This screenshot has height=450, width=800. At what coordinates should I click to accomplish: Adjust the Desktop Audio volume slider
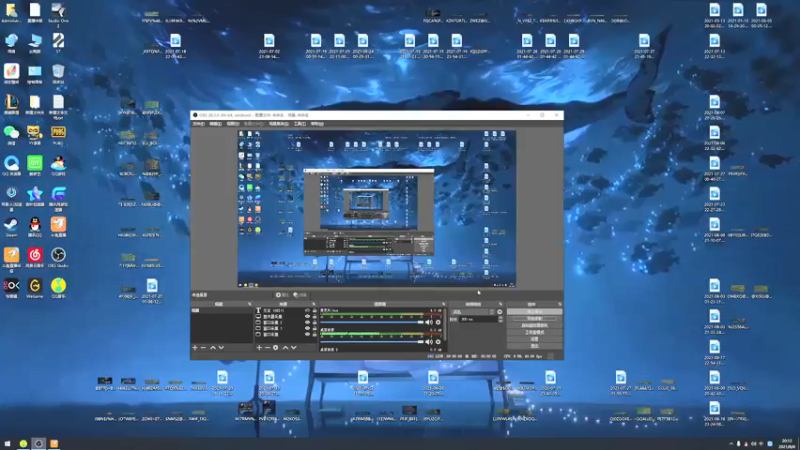372,342
